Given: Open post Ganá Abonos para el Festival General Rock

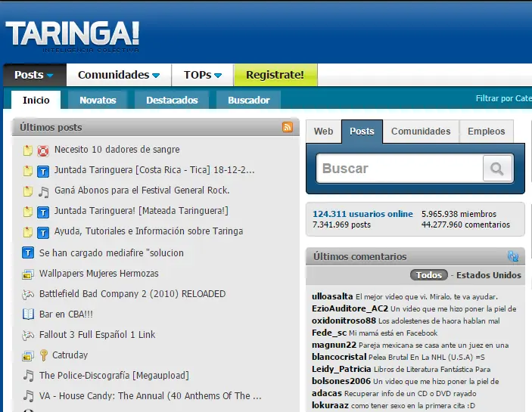Looking at the screenshot, I should [142, 190].
